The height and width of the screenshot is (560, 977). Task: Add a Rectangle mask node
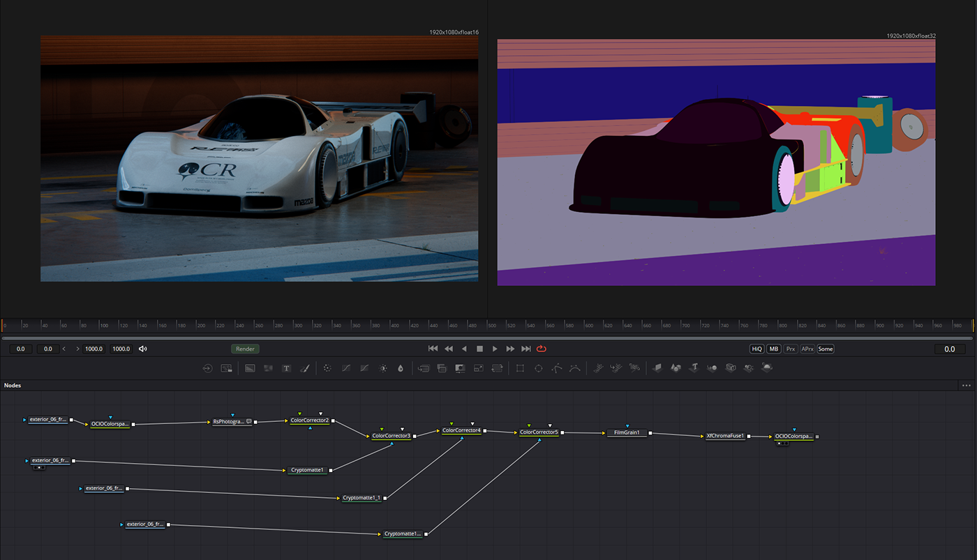(x=520, y=368)
